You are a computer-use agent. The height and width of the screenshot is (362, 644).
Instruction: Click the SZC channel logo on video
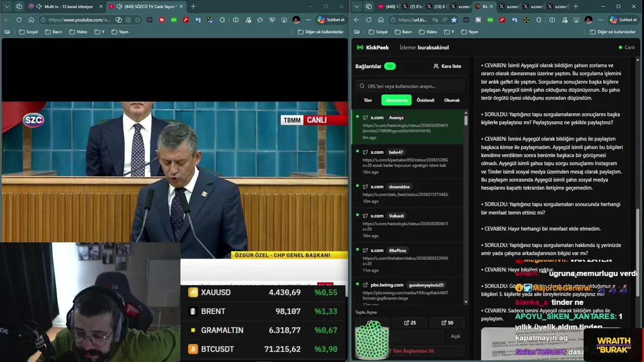[x=34, y=120]
